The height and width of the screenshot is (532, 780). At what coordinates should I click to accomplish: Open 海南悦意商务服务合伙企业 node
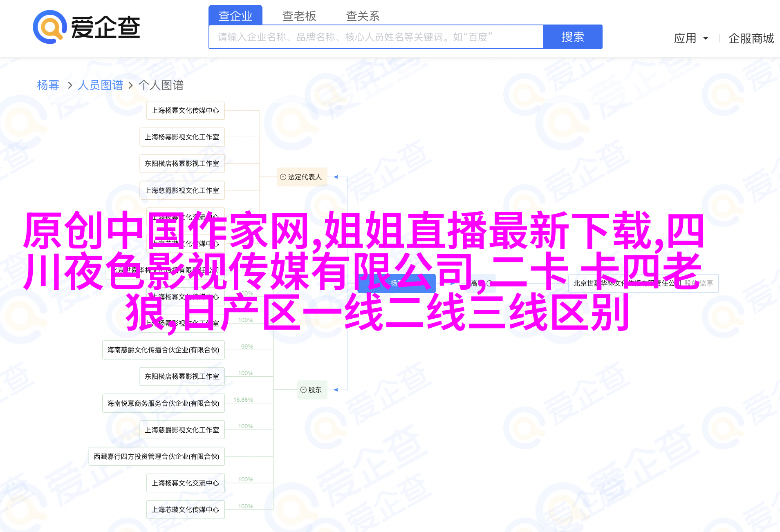pos(164,403)
